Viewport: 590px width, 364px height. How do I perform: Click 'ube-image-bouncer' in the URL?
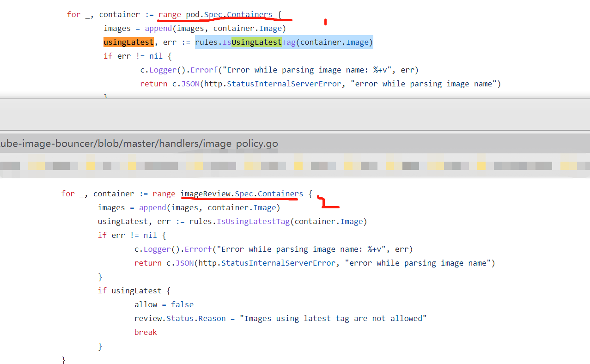click(x=46, y=144)
